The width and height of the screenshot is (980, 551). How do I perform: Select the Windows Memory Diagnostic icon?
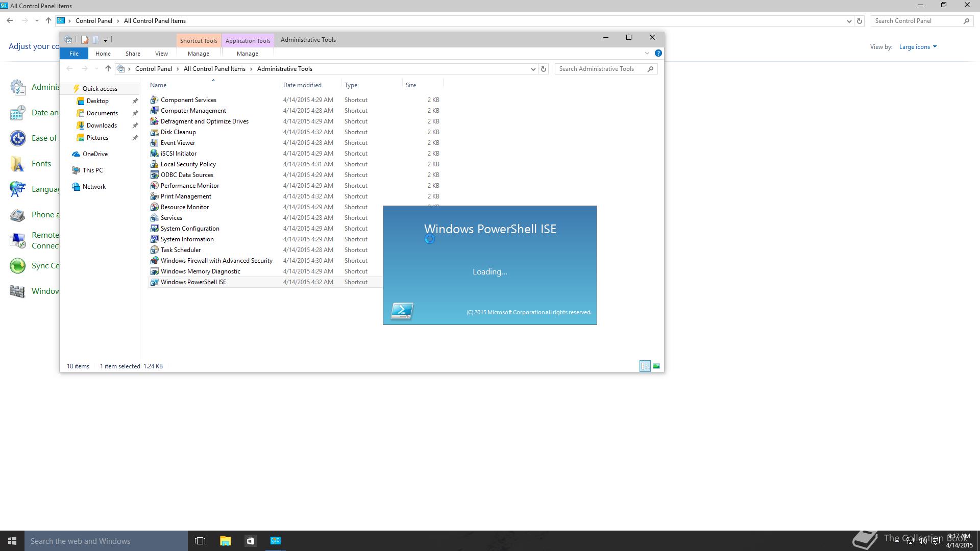coord(154,271)
